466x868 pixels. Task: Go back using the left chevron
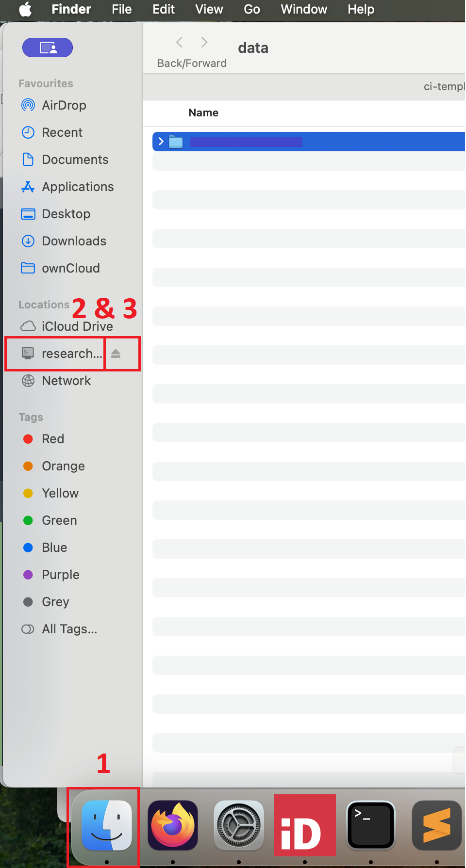tap(180, 43)
